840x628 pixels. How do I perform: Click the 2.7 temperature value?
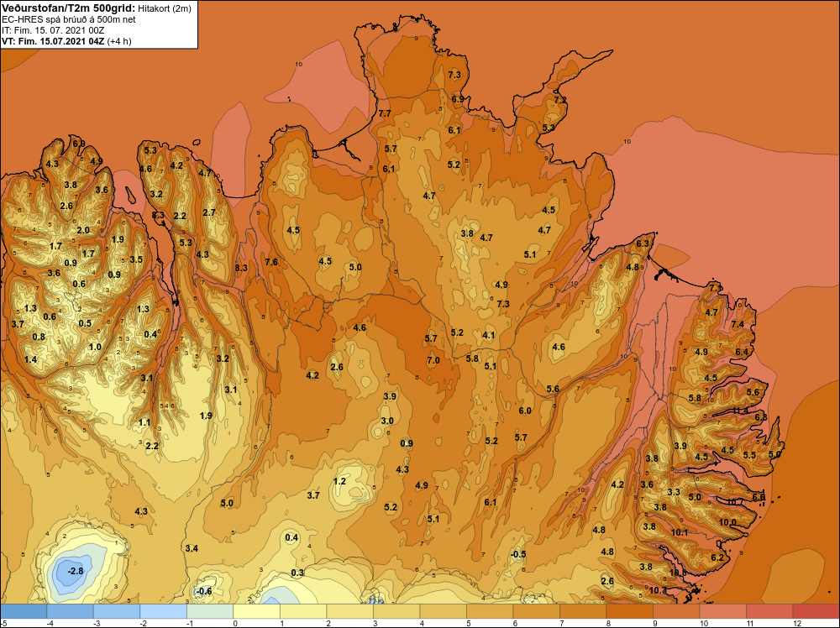(x=209, y=212)
